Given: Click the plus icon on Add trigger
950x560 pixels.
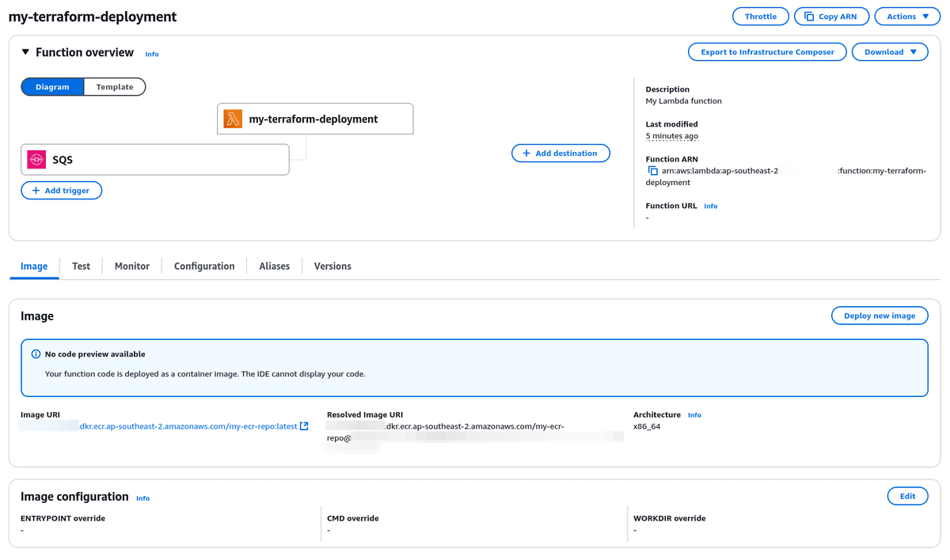Looking at the screenshot, I should pos(35,190).
